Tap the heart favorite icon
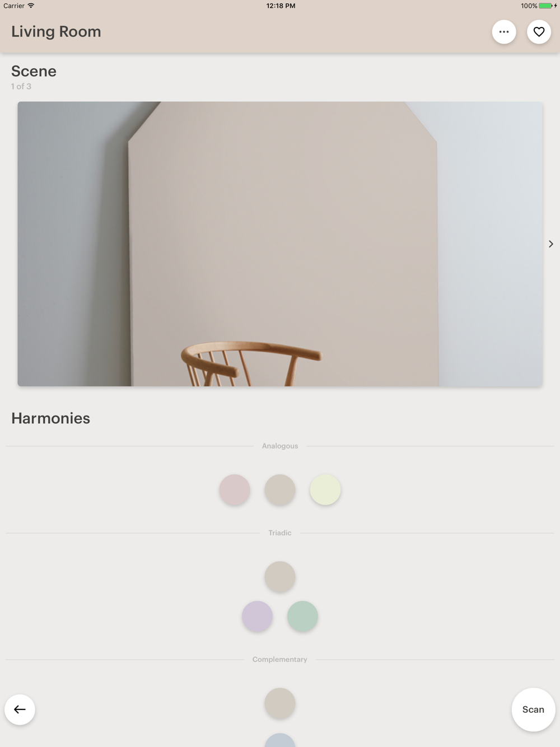Viewport: 560px width, 747px height. tap(539, 32)
